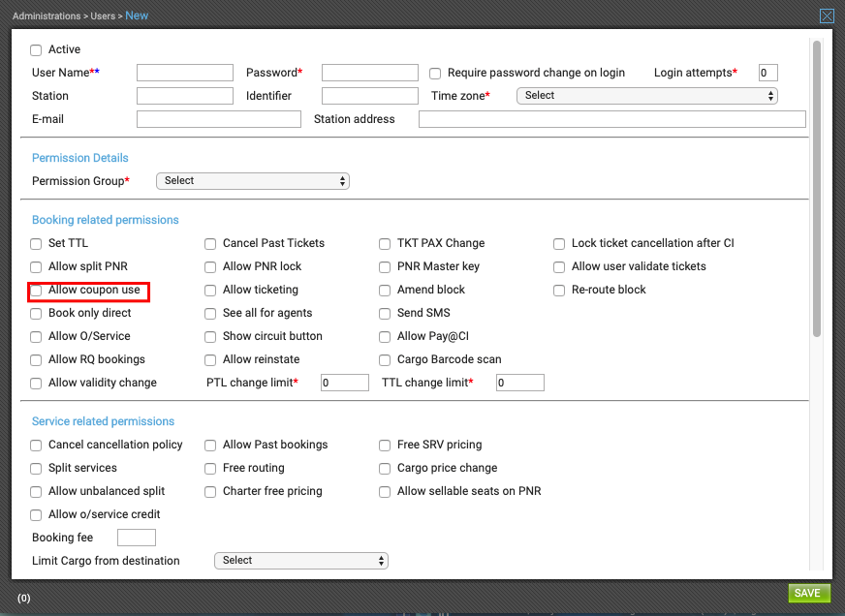Focus the TTL change limit field

[520, 383]
